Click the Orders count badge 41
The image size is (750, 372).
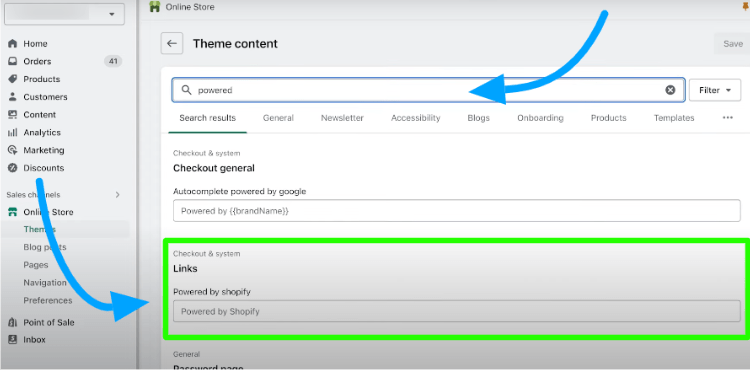tap(113, 61)
